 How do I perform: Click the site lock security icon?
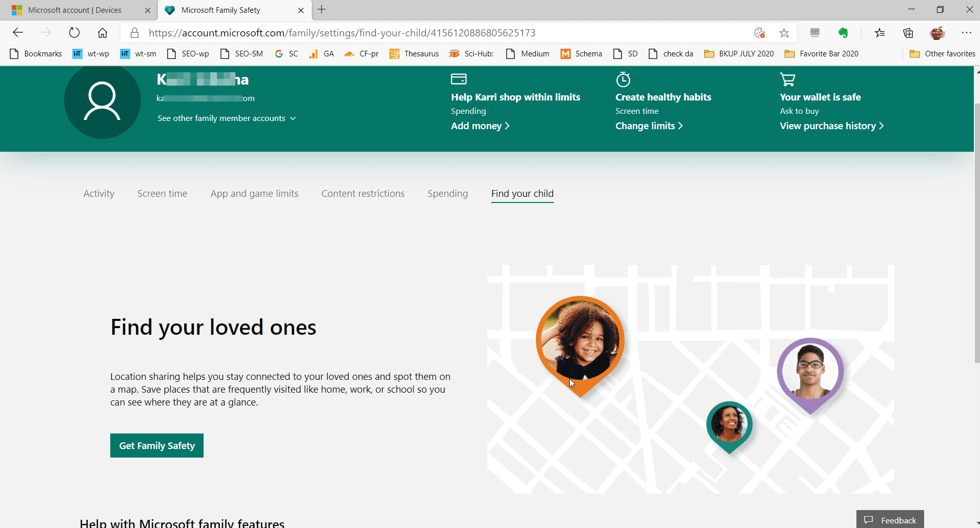[134, 33]
